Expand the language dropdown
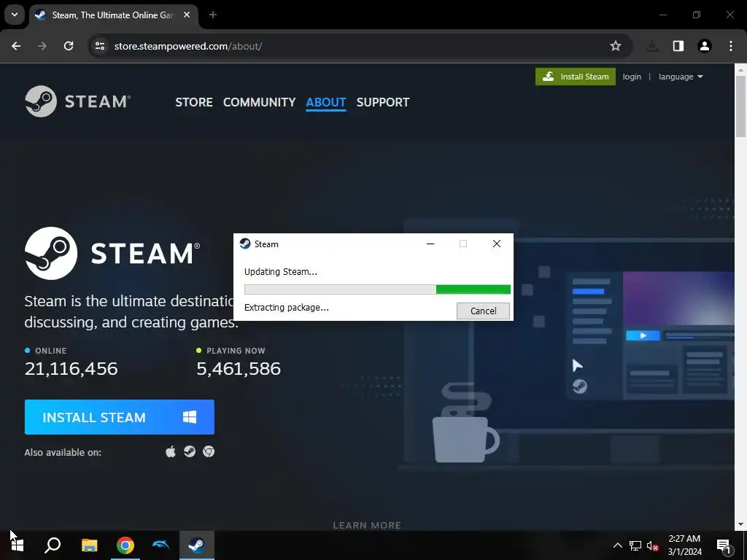 click(681, 77)
